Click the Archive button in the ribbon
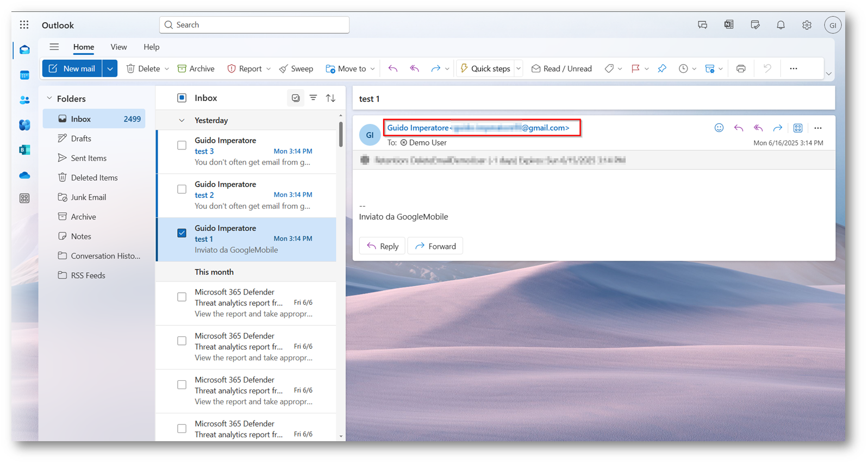Image resolution: width=868 pixels, height=464 pixels. tap(196, 68)
